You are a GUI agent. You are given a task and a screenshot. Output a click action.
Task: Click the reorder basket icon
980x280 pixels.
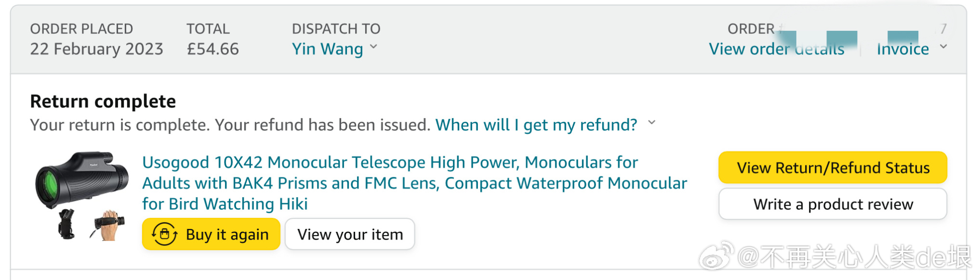164,234
